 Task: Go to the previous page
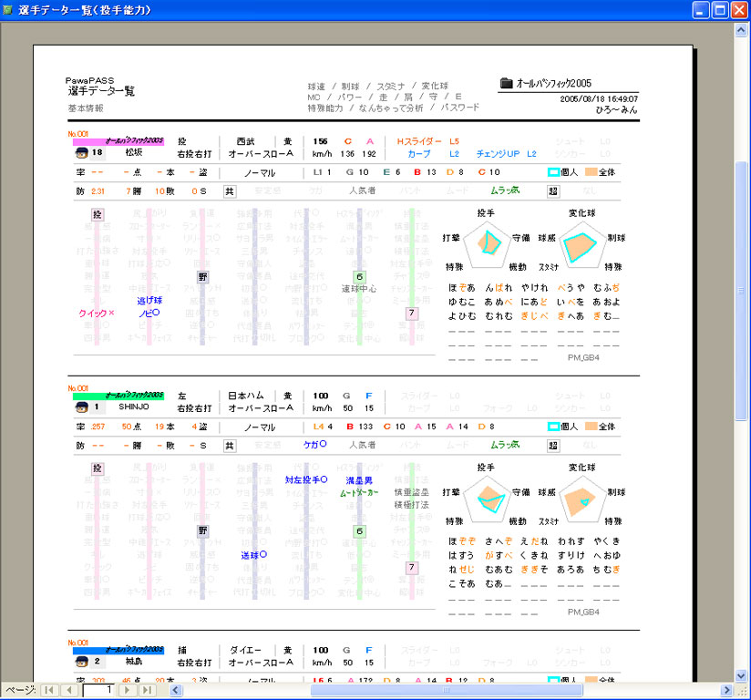[x=70, y=690]
